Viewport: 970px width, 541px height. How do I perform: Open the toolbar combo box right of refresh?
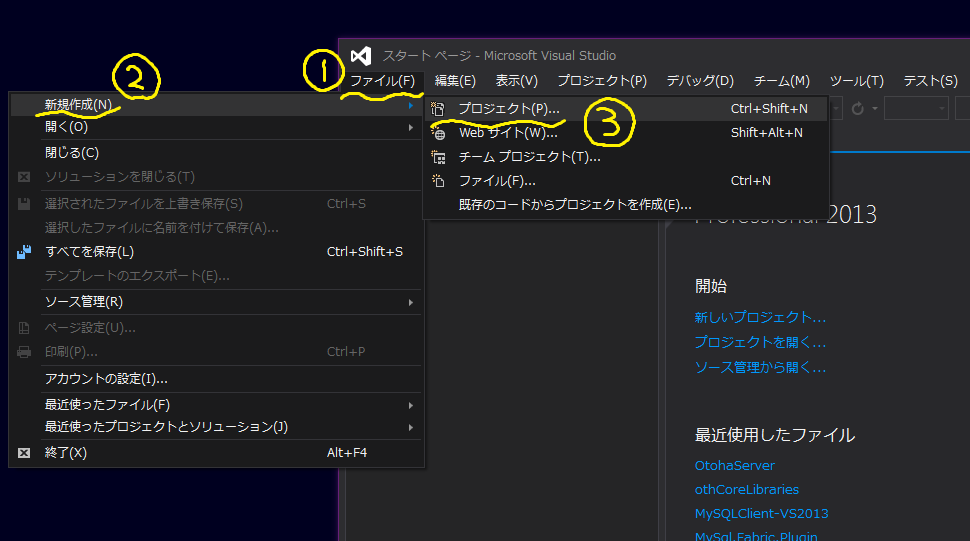[916, 109]
